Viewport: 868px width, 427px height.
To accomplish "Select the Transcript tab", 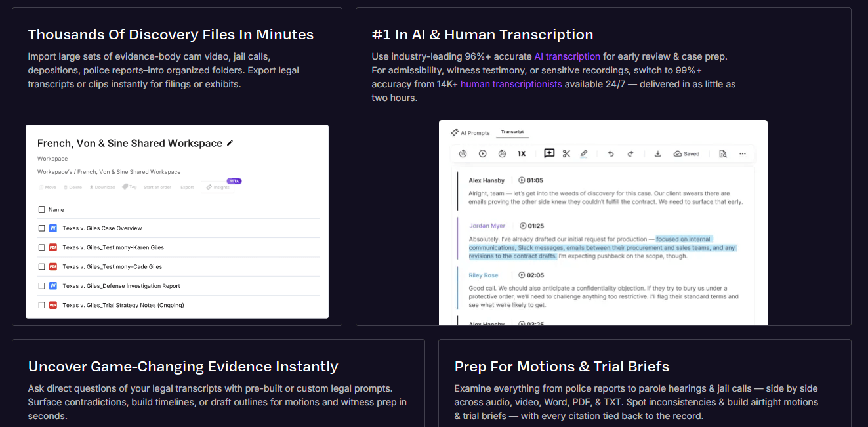I will pyautogui.click(x=512, y=132).
